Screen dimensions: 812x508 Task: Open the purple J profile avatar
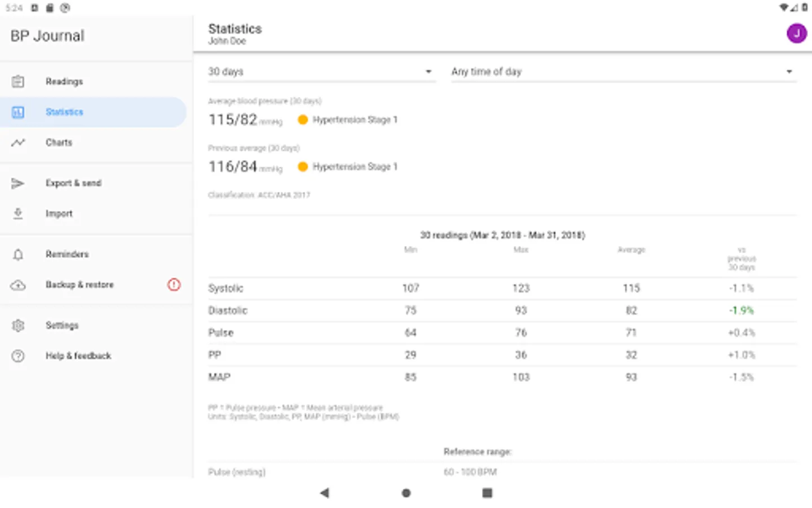pos(796,34)
